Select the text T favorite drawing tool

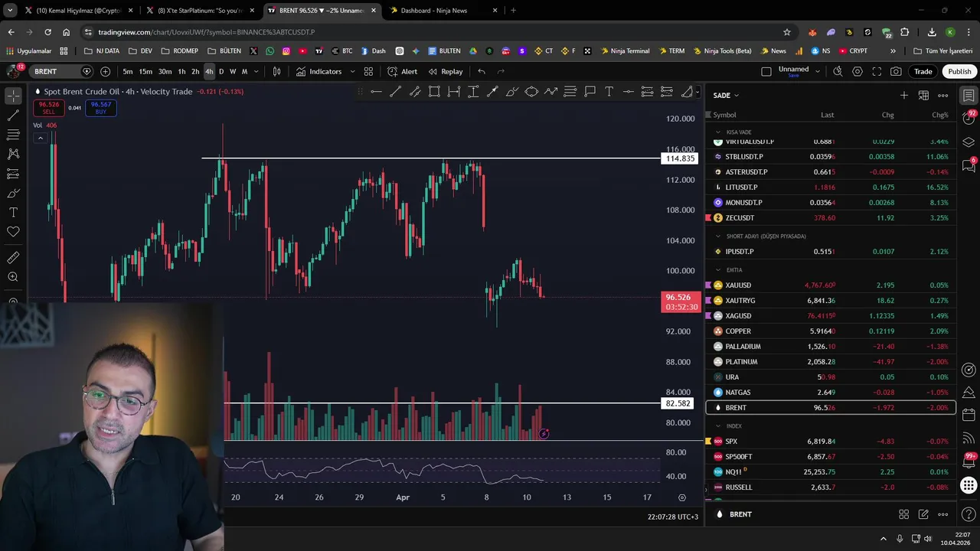point(609,92)
